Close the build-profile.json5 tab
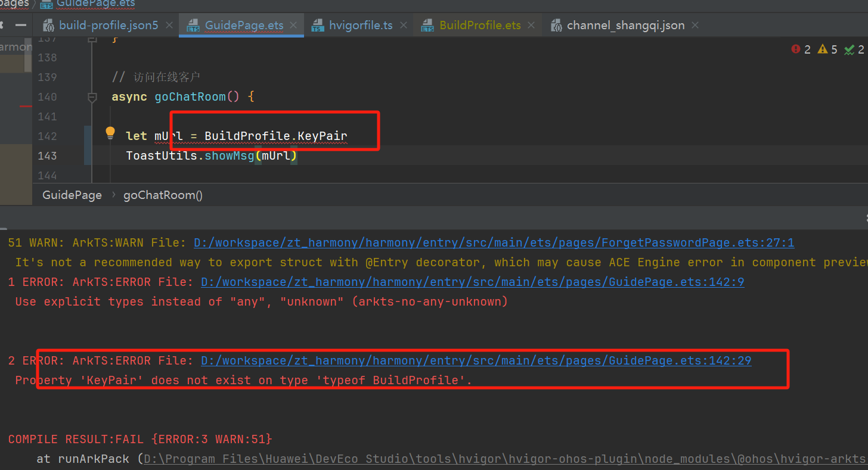The height and width of the screenshot is (470, 868). (169, 26)
